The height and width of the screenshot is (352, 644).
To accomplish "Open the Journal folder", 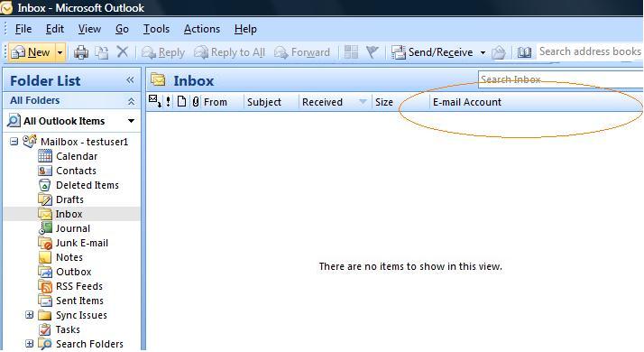I will [x=73, y=228].
